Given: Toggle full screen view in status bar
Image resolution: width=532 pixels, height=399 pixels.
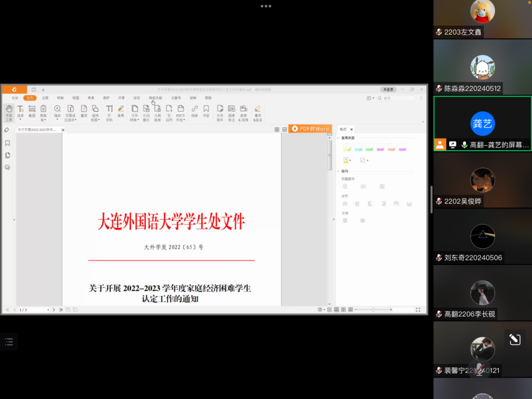Looking at the screenshot, I should tap(418, 310).
